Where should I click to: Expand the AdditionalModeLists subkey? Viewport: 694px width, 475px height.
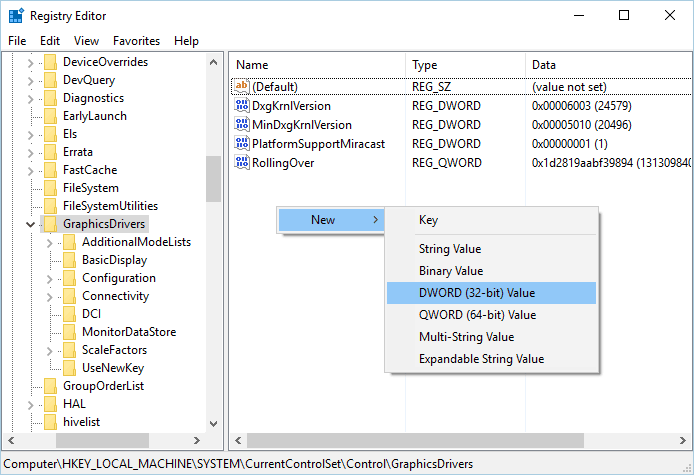tap(49, 243)
